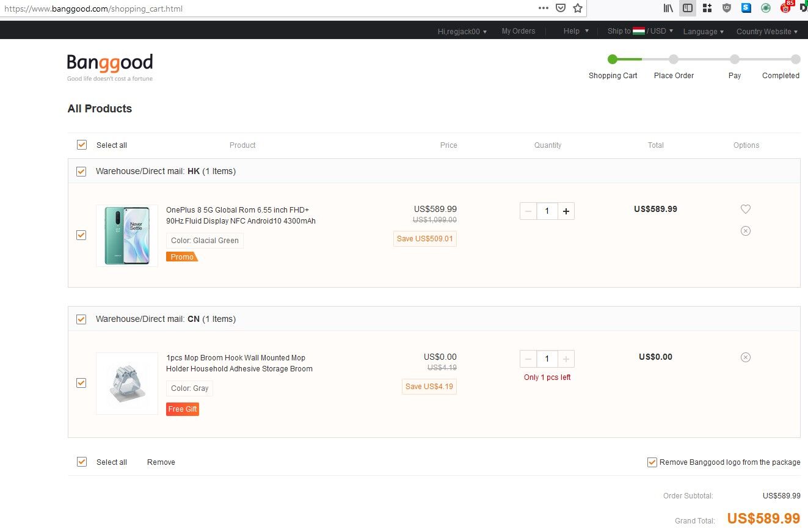
Task: Open the page actions three-dot menu
Action: 543,9
